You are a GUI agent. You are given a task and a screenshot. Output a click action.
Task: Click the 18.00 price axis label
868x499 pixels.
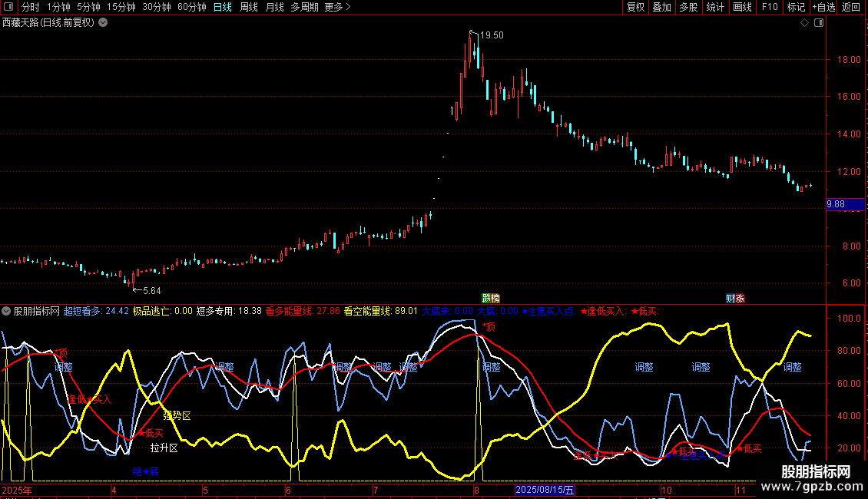click(x=849, y=60)
